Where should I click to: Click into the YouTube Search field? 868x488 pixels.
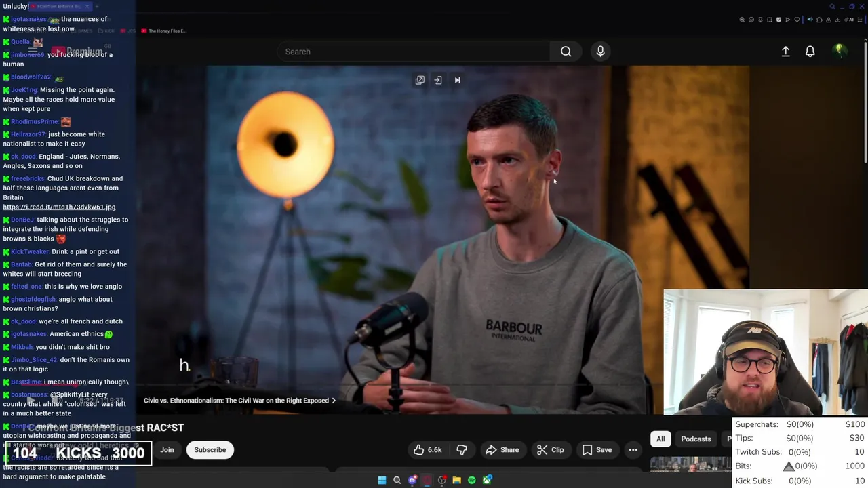click(x=414, y=52)
